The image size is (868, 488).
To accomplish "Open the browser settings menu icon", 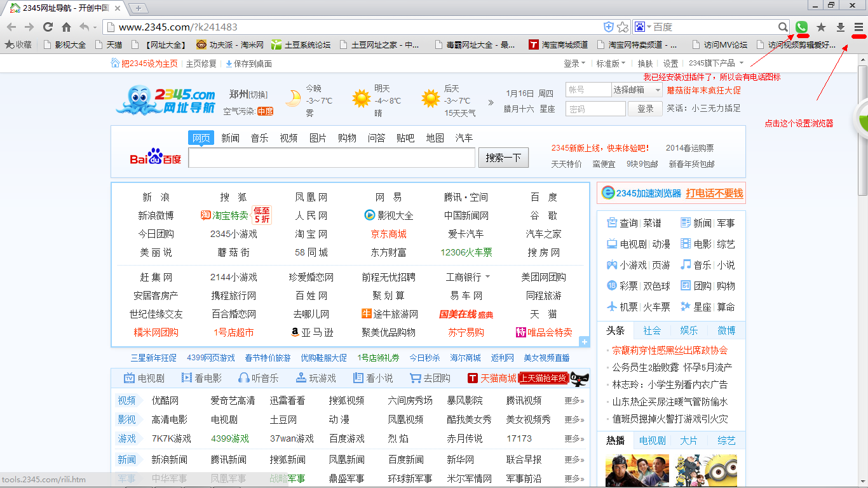I will coord(858,27).
